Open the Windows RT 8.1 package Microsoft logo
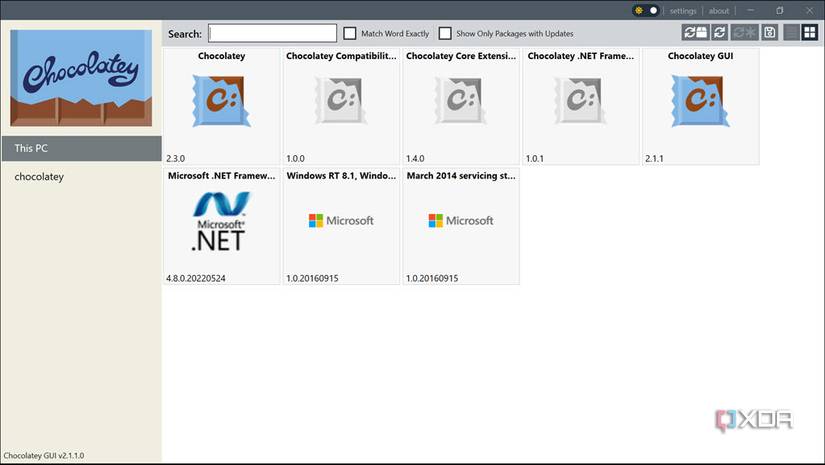 [341, 220]
